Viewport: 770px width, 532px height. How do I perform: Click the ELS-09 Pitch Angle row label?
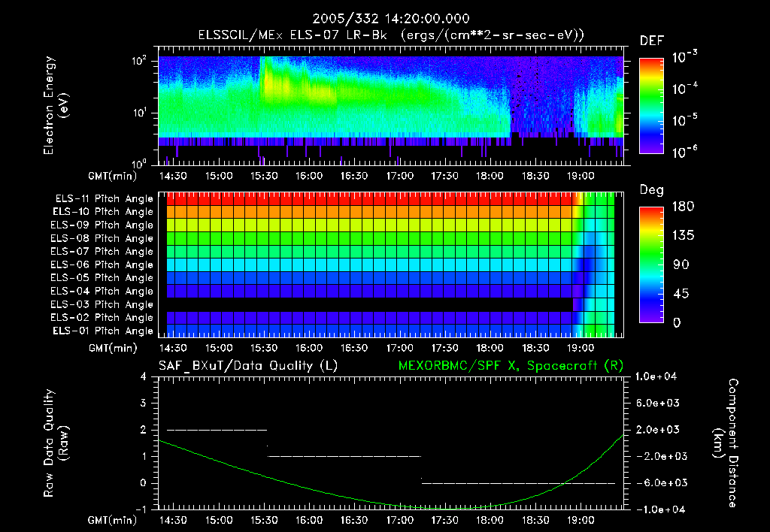pos(102,225)
